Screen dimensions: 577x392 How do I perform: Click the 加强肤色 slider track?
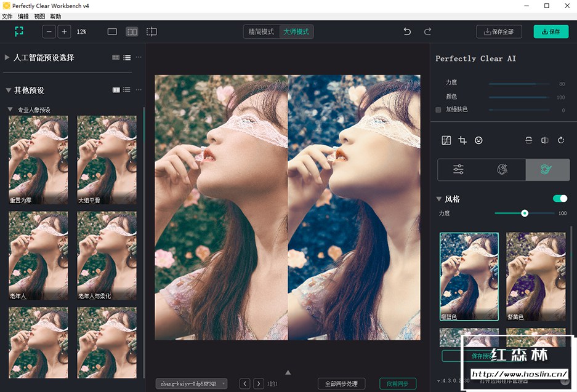519,110
